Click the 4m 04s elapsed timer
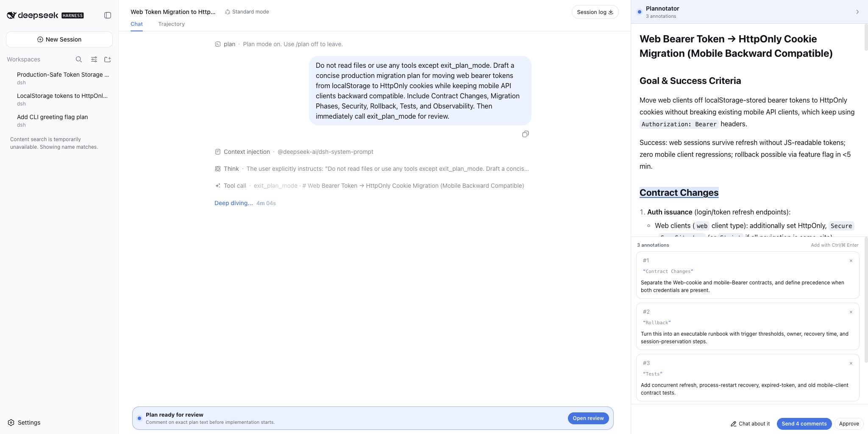Image resolution: width=868 pixels, height=434 pixels. (x=266, y=203)
